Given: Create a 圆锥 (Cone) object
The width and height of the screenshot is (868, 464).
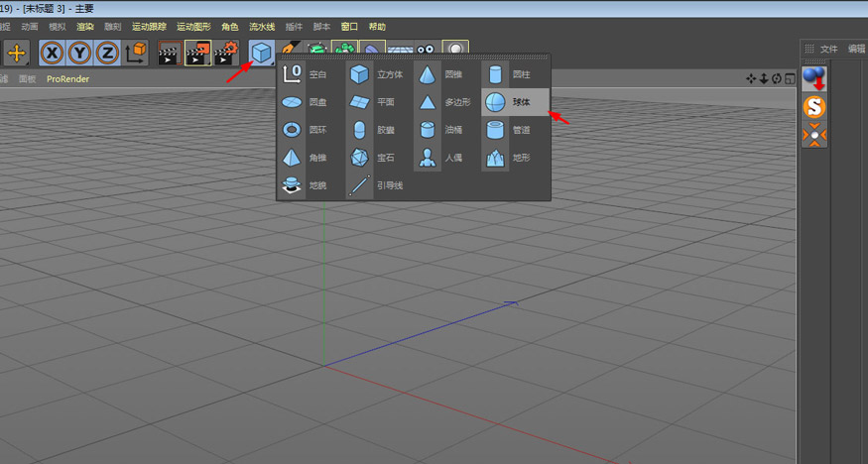Looking at the screenshot, I should pyautogui.click(x=443, y=74).
